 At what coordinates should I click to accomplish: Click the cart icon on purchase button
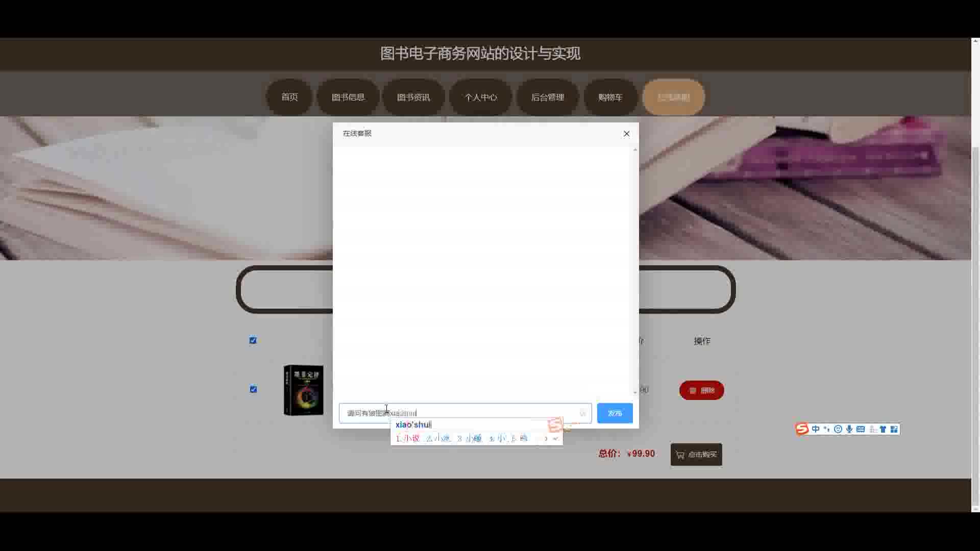coord(680,455)
